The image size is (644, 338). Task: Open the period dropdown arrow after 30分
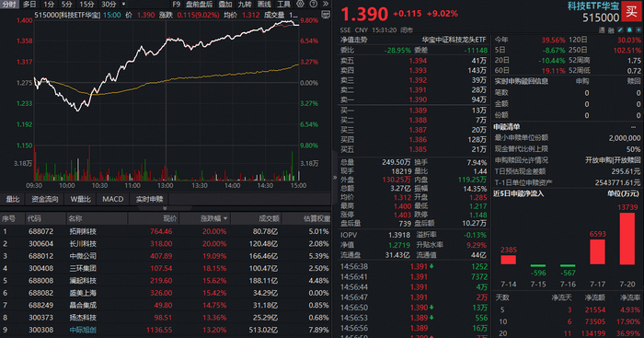123,4
